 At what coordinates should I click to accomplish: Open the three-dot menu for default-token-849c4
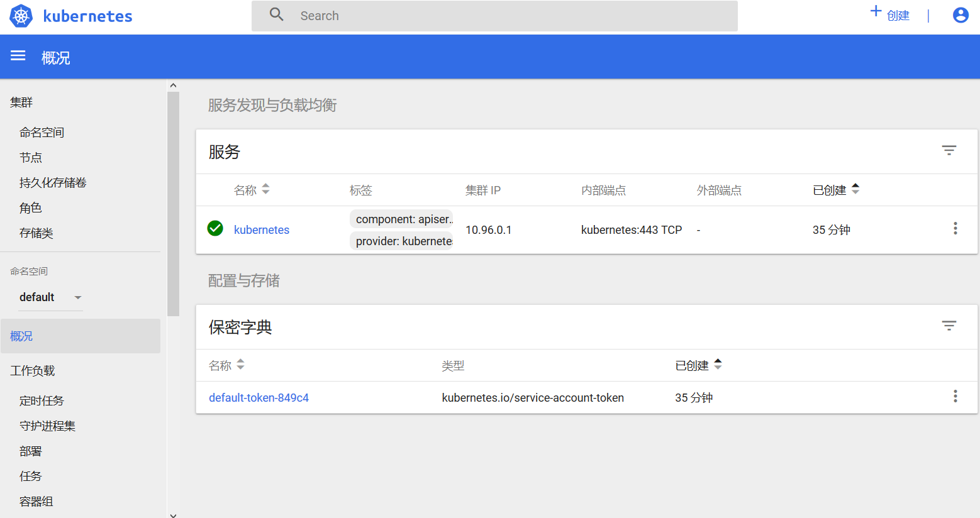tap(955, 397)
